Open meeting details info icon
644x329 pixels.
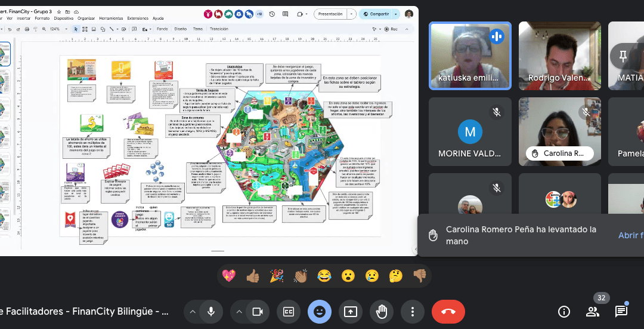point(563,312)
